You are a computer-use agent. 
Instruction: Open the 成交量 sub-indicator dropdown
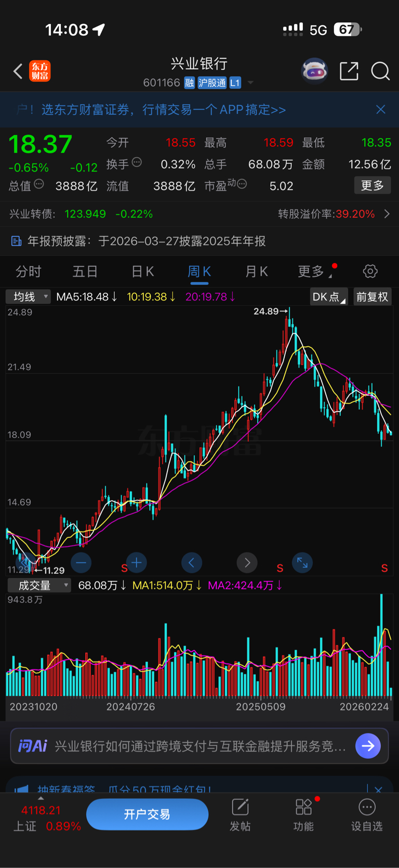(39, 585)
